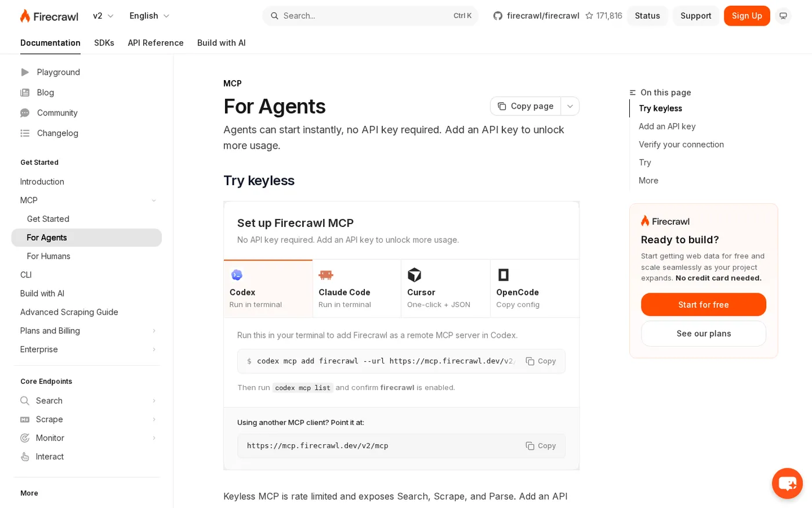Click inside the Search input field
The width and height of the screenshot is (812, 508).
tap(371, 16)
